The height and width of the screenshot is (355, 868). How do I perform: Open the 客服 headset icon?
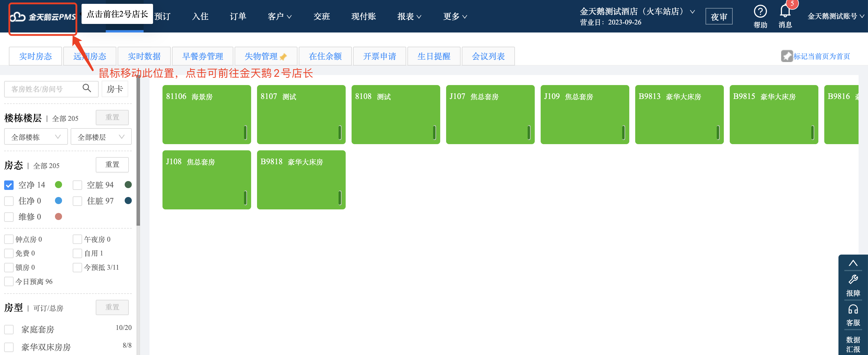tap(853, 309)
